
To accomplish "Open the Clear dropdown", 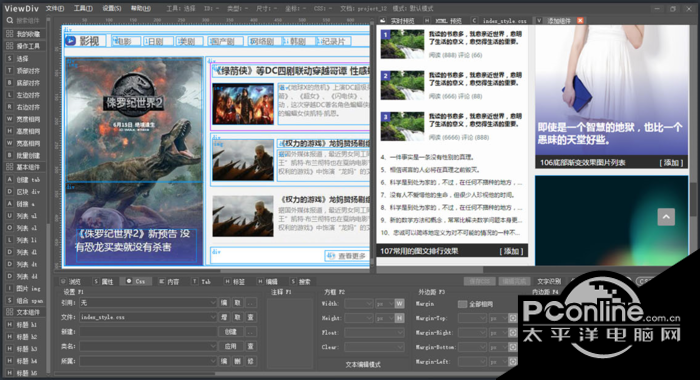I will [374, 347].
